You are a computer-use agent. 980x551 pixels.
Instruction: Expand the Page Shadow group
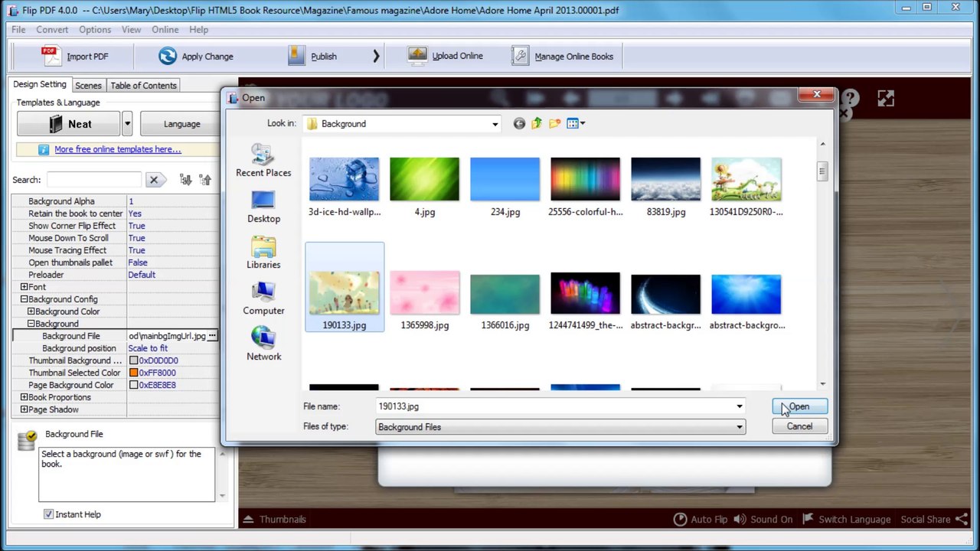(24, 409)
